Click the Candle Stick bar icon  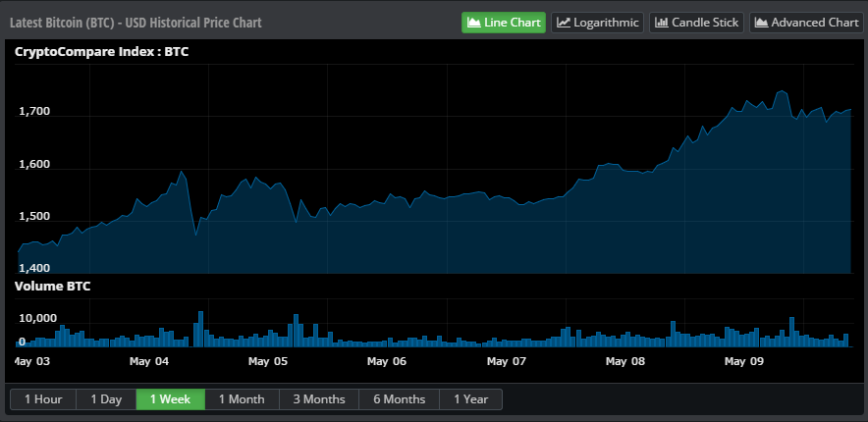pyautogui.click(x=661, y=23)
